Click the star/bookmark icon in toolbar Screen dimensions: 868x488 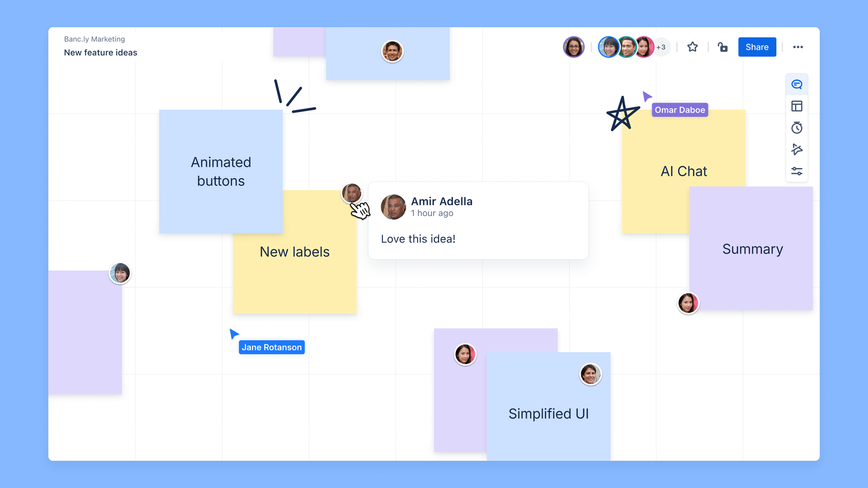click(x=693, y=47)
